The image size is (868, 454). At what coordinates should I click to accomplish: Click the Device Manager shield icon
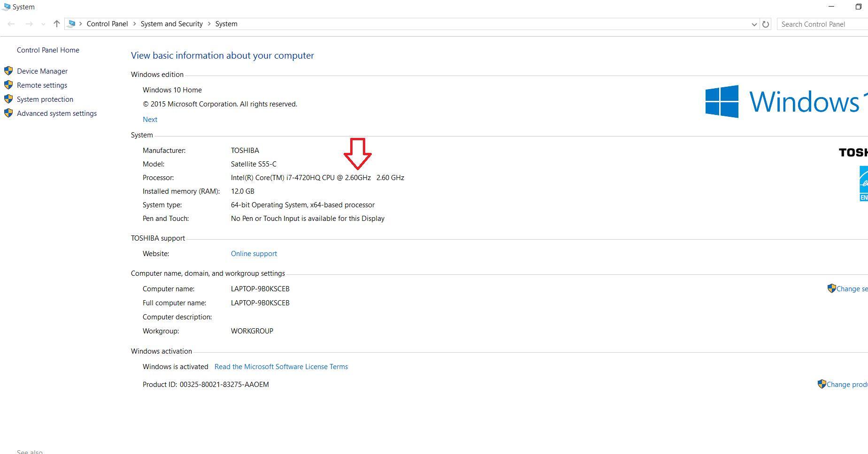click(x=8, y=71)
